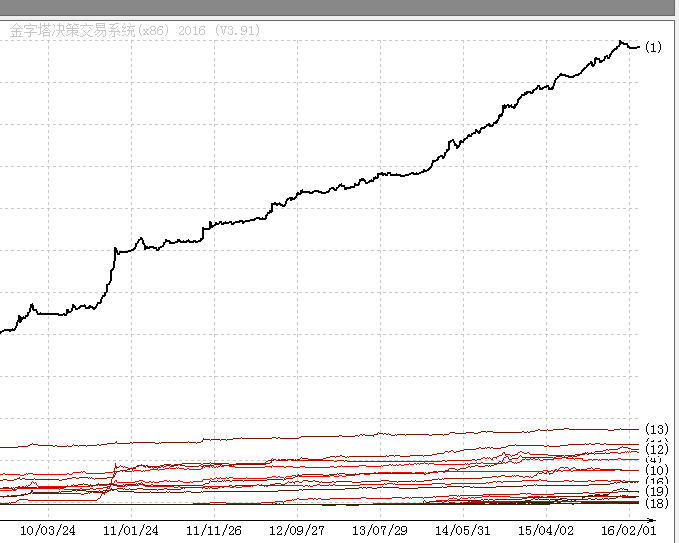The height and width of the screenshot is (543, 679).
Task: Select the (13) curve label
Action: [657, 430]
